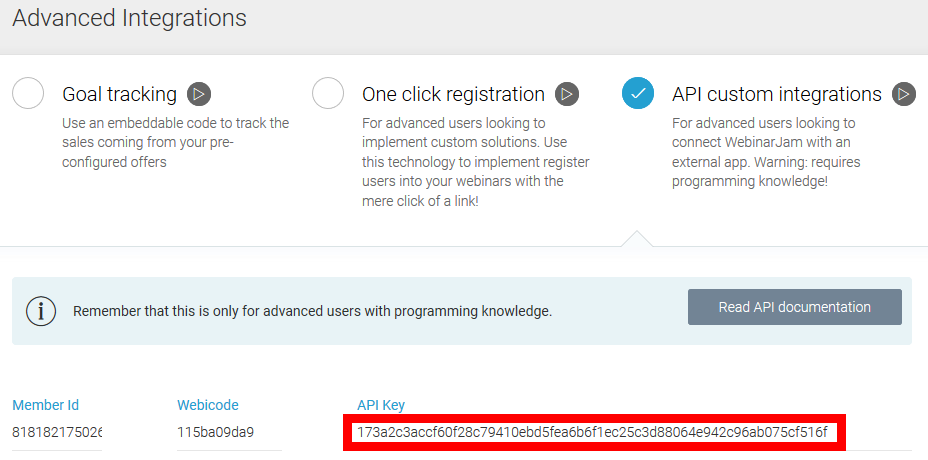The width and height of the screenshot is (928, 460).
Task: Open the Read API documentation button
Action: [794, 307]
